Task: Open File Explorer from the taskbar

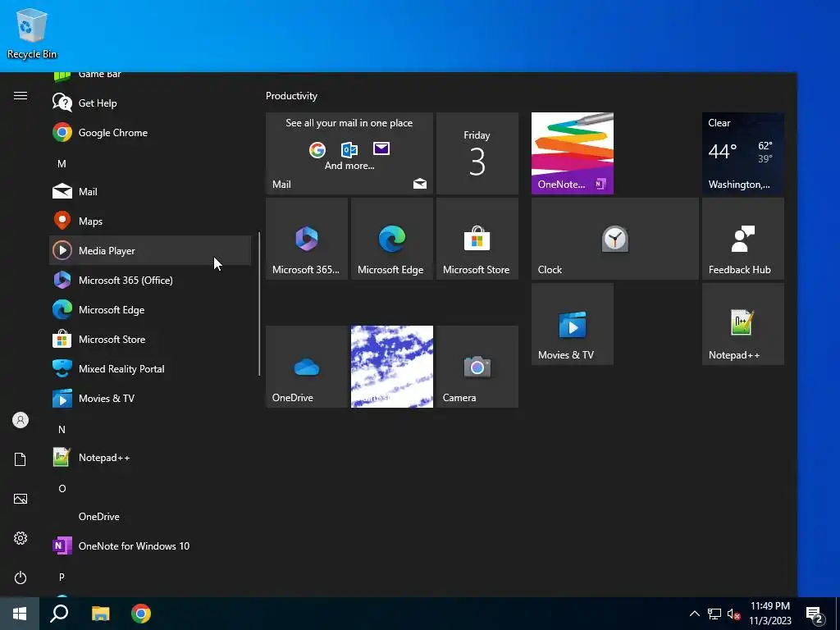Action: [100, 614]
